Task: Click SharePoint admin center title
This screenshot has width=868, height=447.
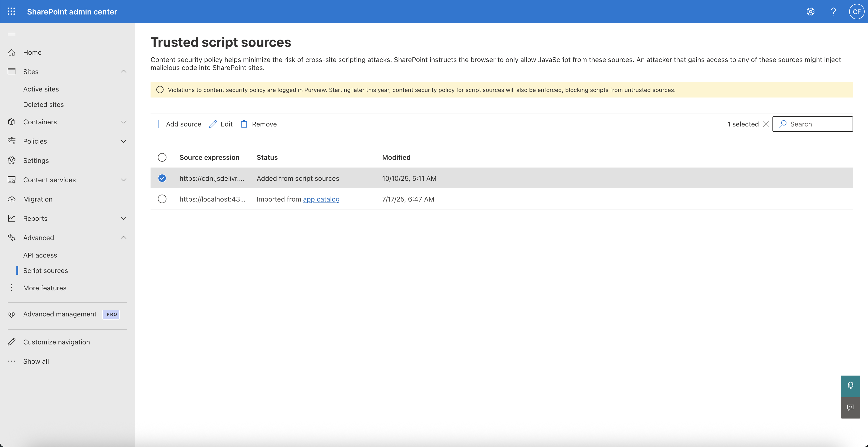Action: (72, 11)
